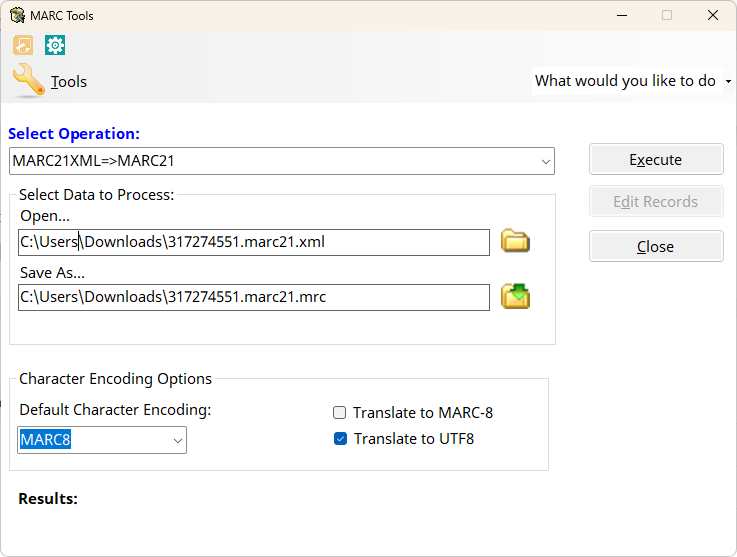
Task: Open settings via the teal gear icon
Action: coord(55,45)
